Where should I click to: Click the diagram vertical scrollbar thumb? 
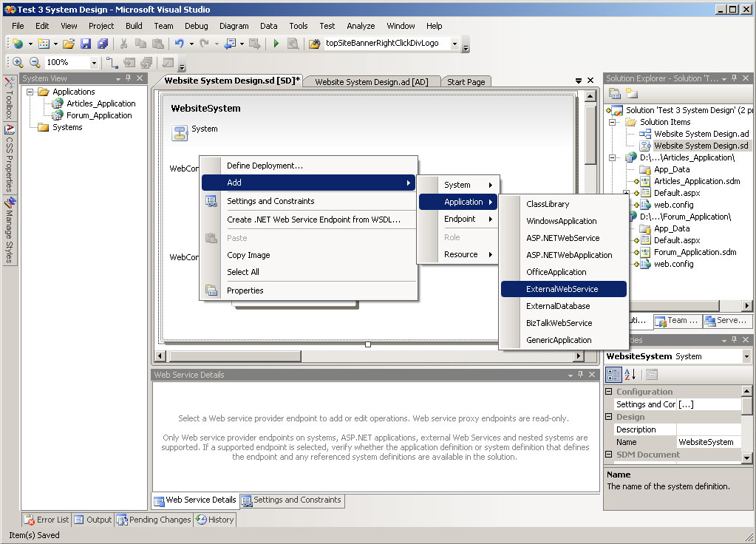(x=590, y=135)
